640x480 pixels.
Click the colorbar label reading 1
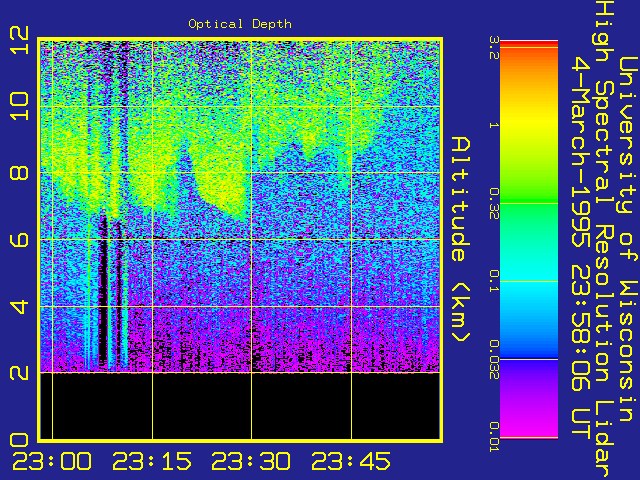[494, 125]
